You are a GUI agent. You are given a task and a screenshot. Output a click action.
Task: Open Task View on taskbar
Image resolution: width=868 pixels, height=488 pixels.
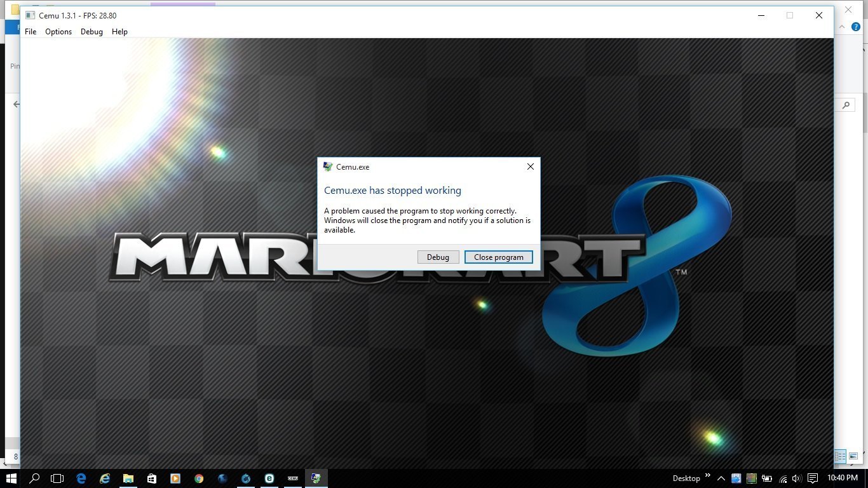[57, 478]
